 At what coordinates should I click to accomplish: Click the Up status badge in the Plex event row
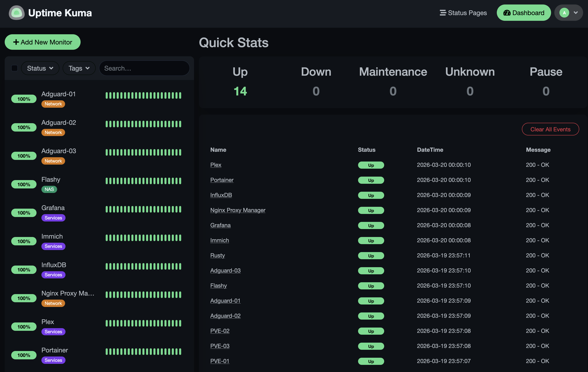(x=371, y=165)
